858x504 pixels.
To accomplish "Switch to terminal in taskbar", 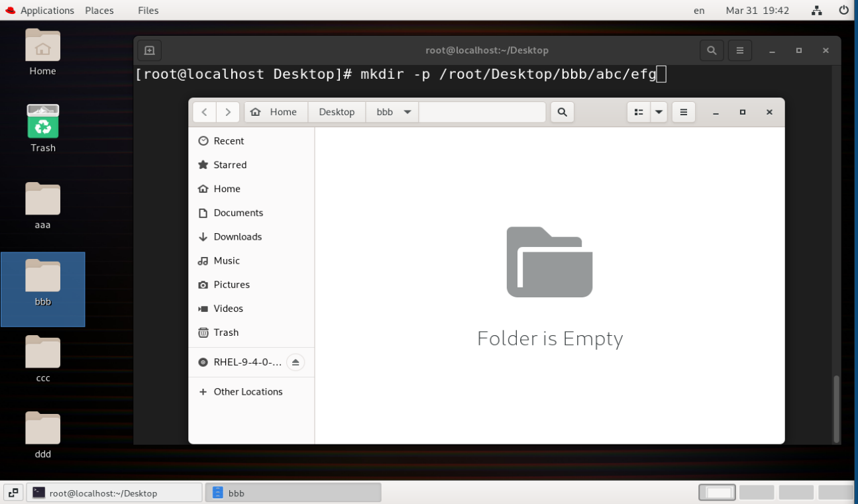I will click(114, 493).
